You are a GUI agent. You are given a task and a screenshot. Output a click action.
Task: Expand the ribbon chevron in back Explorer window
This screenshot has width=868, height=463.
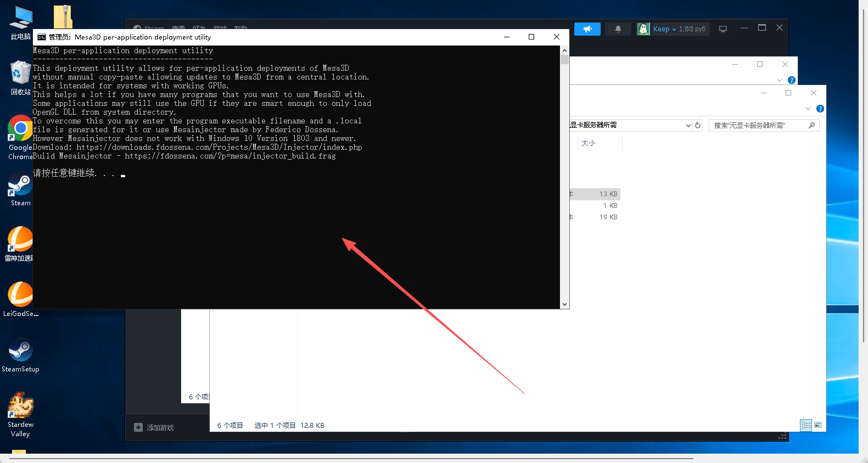pyautogui.click(x=779, y=80)
